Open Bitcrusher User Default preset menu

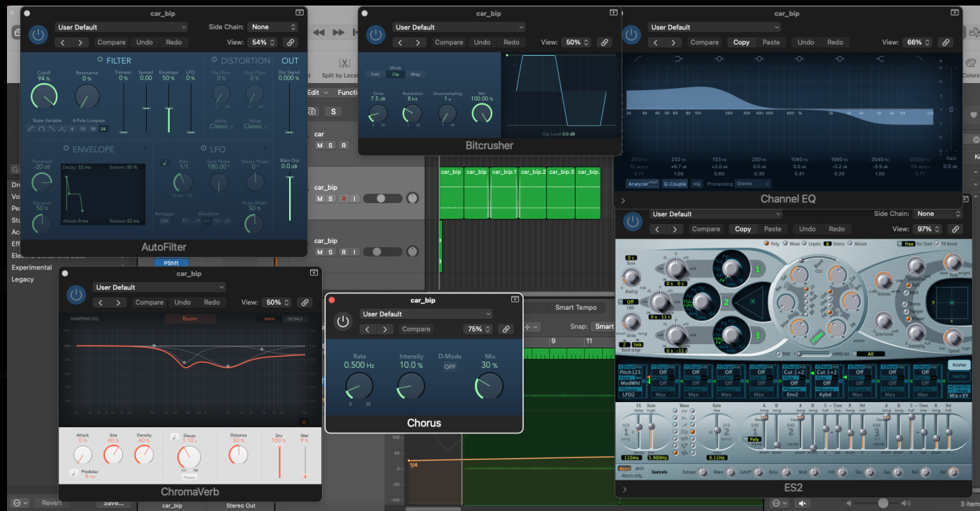tap(459, 27)
